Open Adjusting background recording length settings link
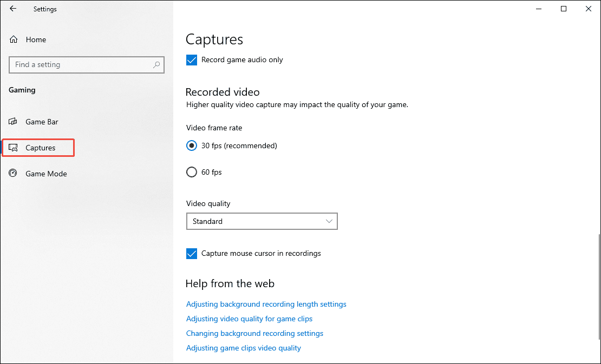 tap(266, 304)
